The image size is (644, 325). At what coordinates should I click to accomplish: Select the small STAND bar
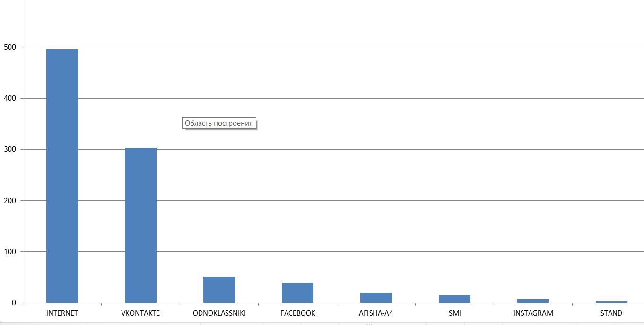point(611,302)
